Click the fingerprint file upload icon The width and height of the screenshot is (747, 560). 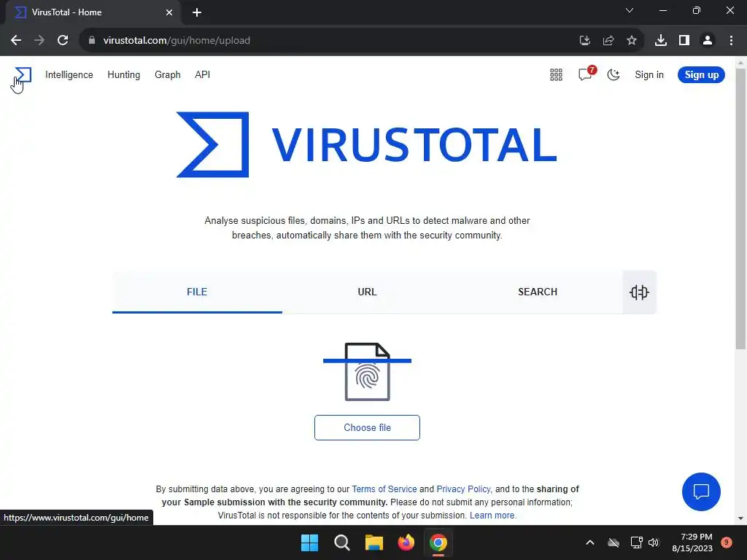click(x=368, y=372)
